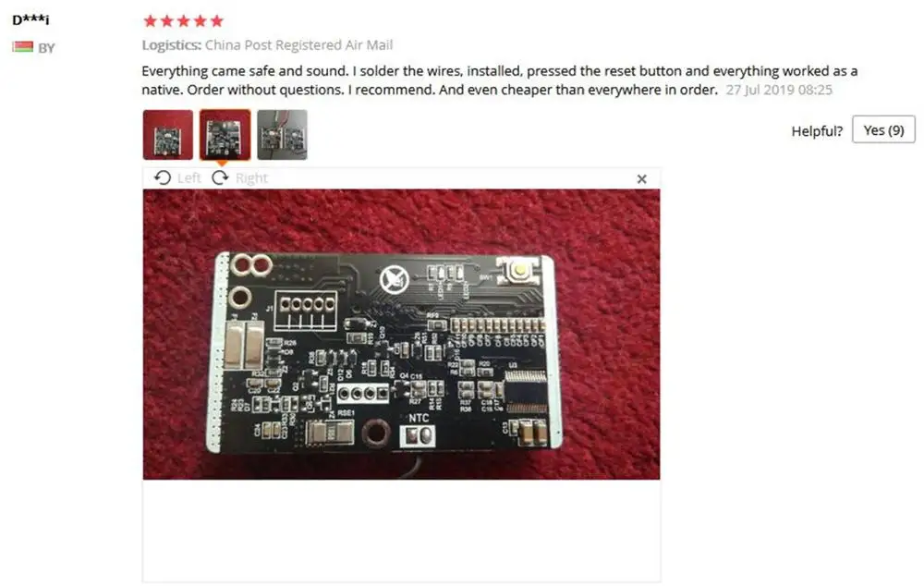Click the 'Left' rotate label
Viewport: 924px width, 586px height.
pos(188,178)
